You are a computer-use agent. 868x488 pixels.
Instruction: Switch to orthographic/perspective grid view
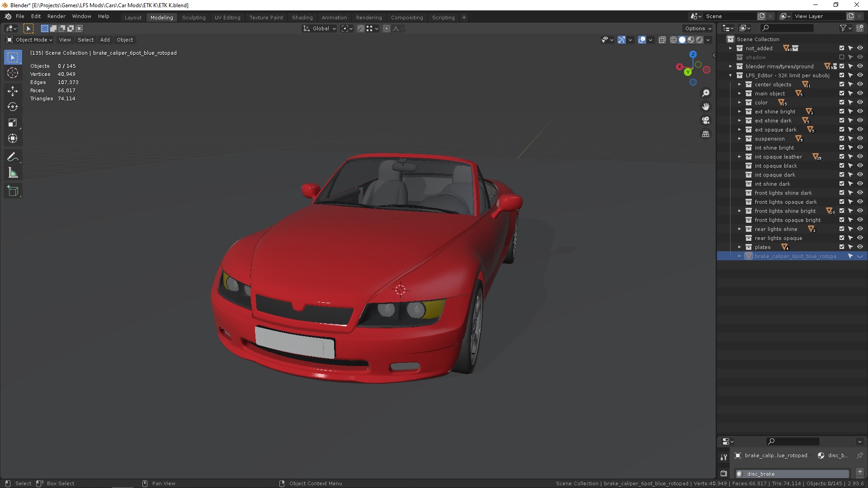click(x=705, y=134)
